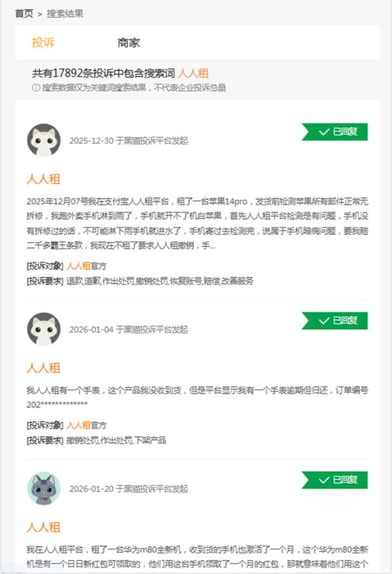Open third 人人租 complaint title
The width and height of the screenshot is (392, 574).
pos(44,527)
